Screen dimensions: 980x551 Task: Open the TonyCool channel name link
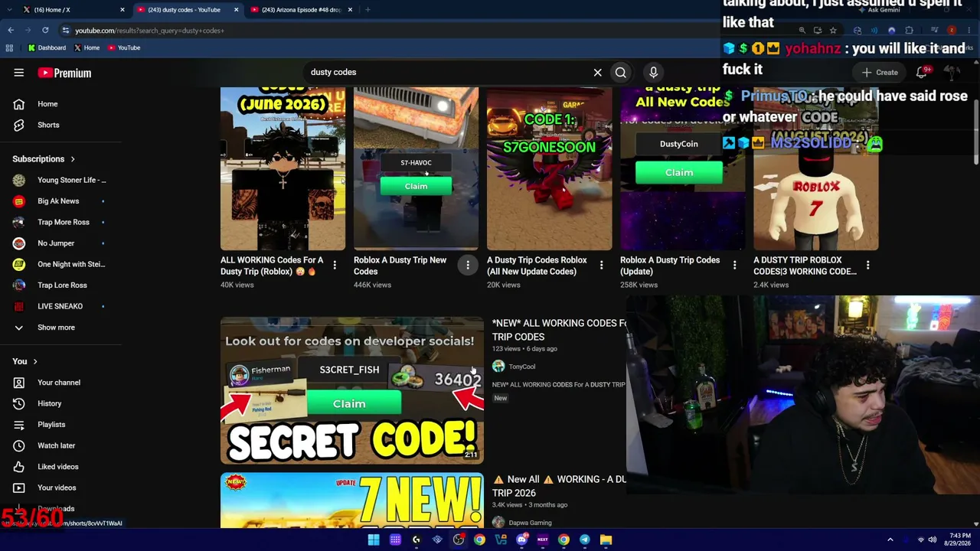point(522,367)
